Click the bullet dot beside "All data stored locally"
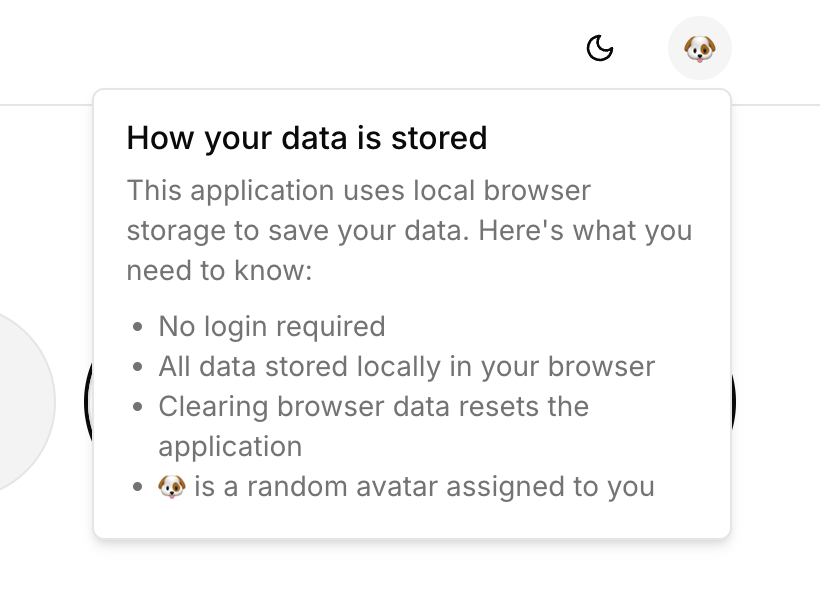This screenshot has width=820, height=600. coord(138,367)
